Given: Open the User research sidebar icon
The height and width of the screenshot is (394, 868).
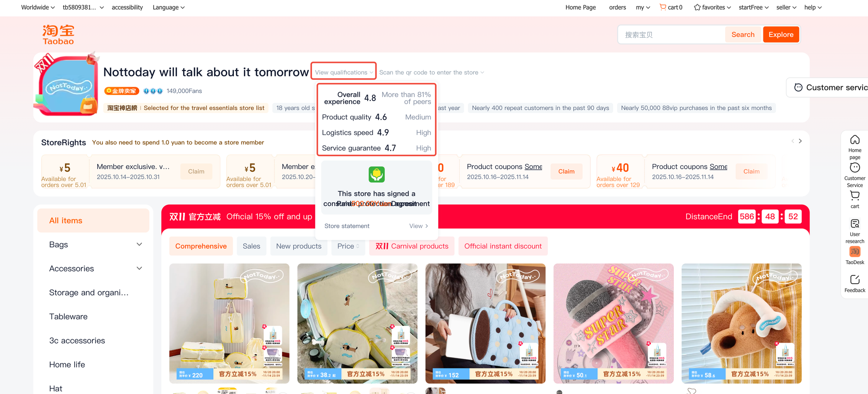Looking at the screenshot, I should pos(855,223).
